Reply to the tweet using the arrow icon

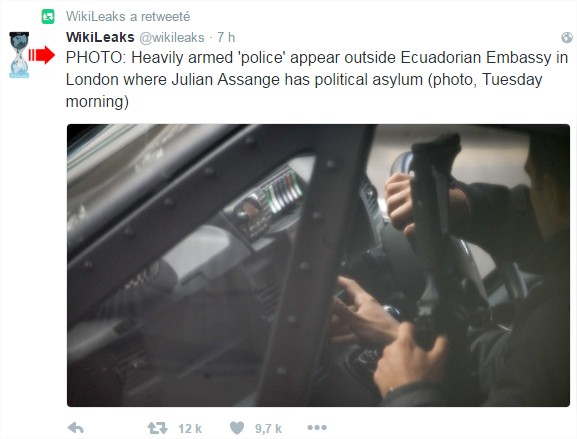coord(76,428)
